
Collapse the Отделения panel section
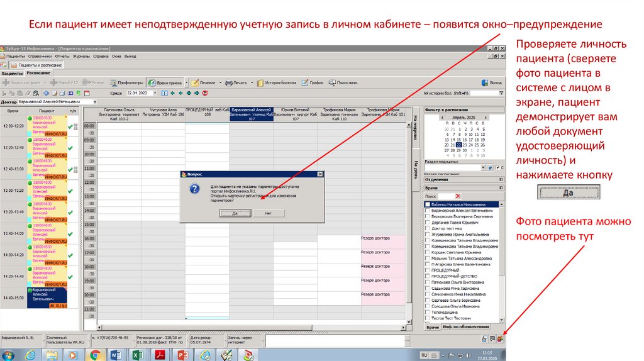click(501, 179)
